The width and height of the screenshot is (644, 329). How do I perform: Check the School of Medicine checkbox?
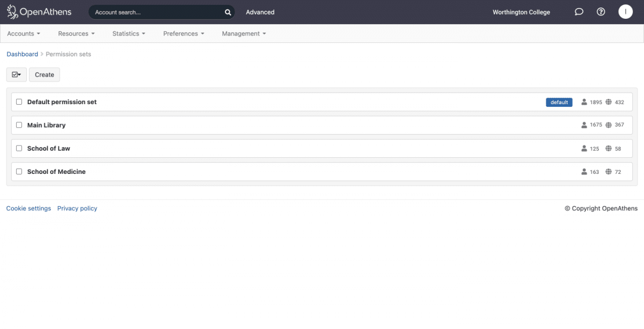click(x=19, y=172)
